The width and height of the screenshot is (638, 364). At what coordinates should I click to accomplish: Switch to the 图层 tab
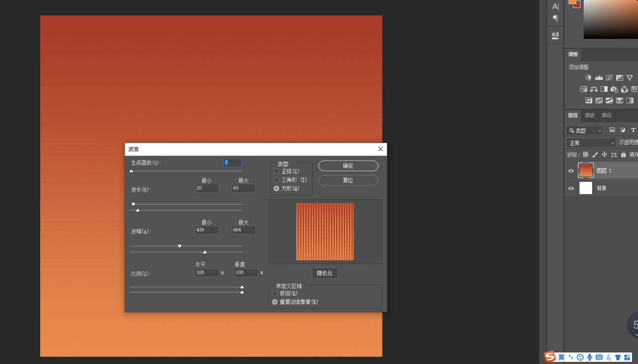click(x=573, y=115)
